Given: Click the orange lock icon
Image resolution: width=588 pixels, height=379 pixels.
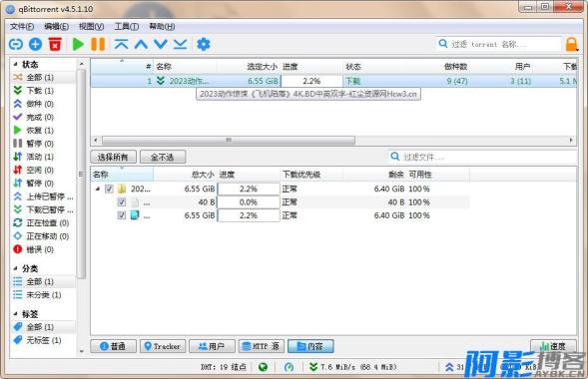Looking at the screenshot, I should (x=571, y=44).
